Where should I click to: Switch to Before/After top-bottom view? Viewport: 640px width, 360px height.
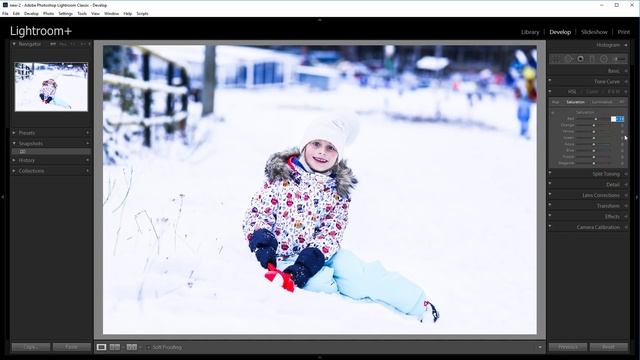pos(131,347)
